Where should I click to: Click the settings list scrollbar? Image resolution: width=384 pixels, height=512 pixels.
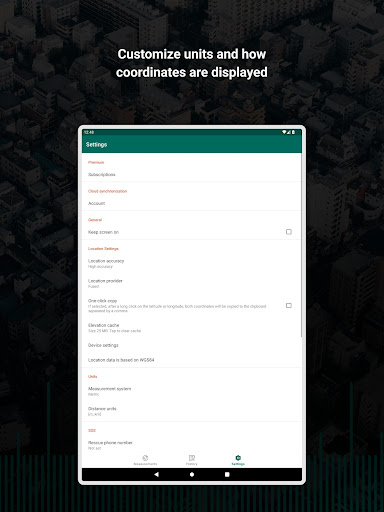(x=301, y=245)
